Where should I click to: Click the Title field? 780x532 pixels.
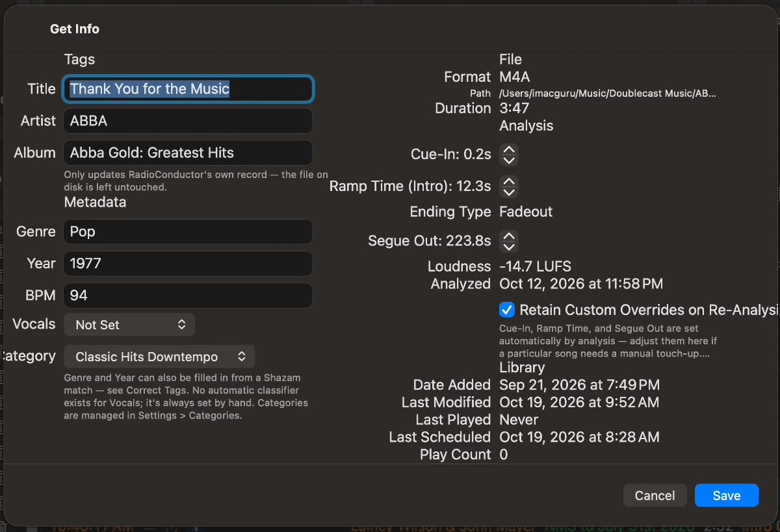[188, 89]
